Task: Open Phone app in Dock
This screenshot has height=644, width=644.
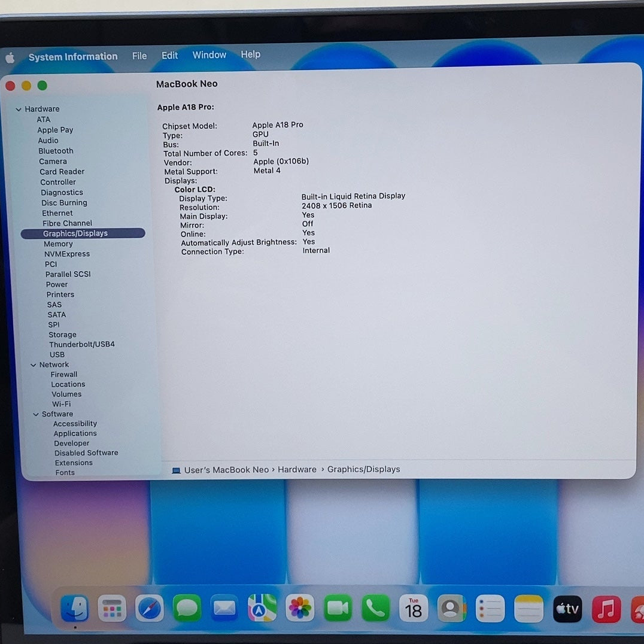Action: pos(375,608)
